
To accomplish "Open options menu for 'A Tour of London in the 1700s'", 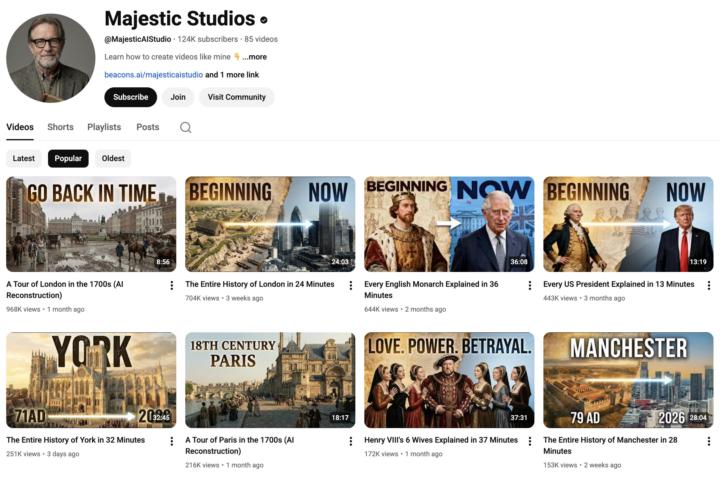I will (x=172, y=286).
